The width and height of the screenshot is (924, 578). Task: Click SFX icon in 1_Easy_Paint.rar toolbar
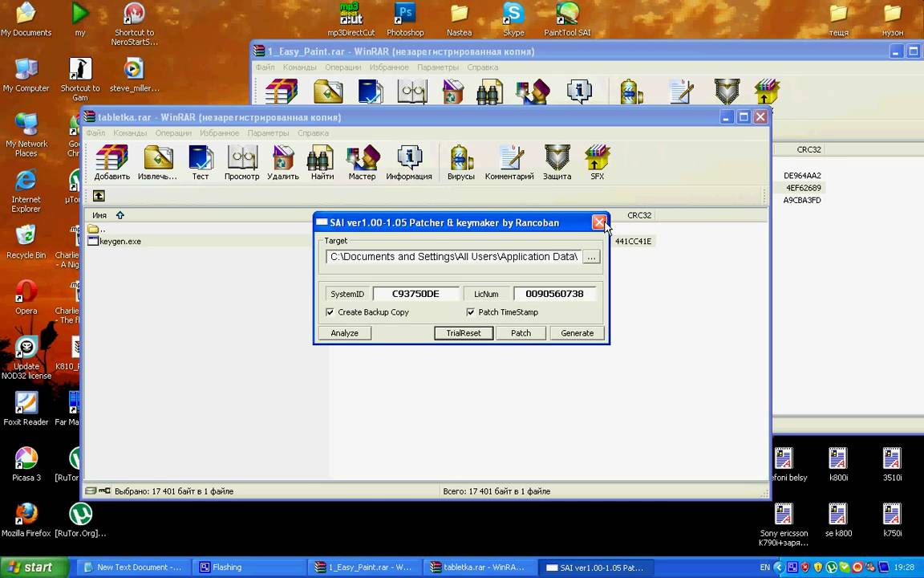(767, 92)
